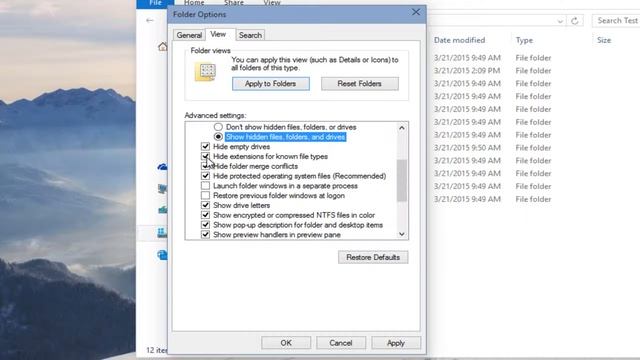Refresh the Explorer address bar
Image resolution: width=640 pixels, height=360 pixels.
pyautogui.click(x=575, y=20)
